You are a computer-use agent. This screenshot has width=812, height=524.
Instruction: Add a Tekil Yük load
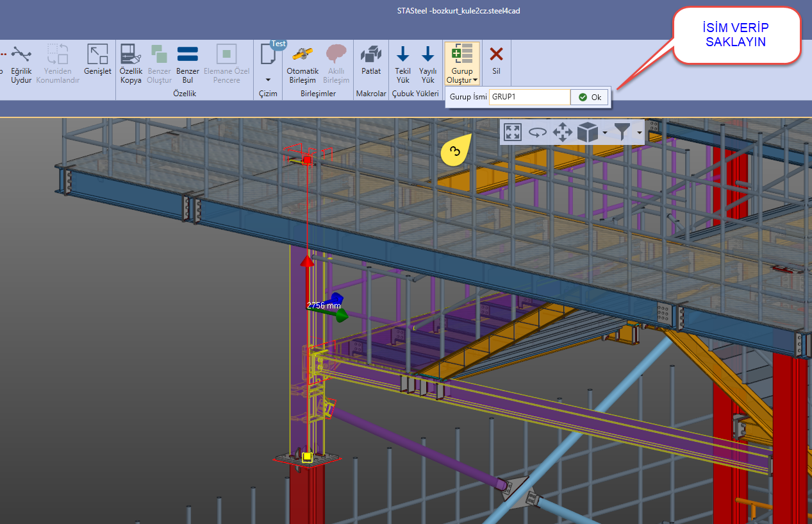402,64
